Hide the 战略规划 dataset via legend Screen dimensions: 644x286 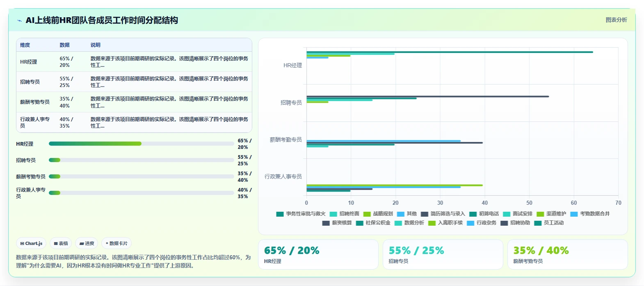coord(378,214)
